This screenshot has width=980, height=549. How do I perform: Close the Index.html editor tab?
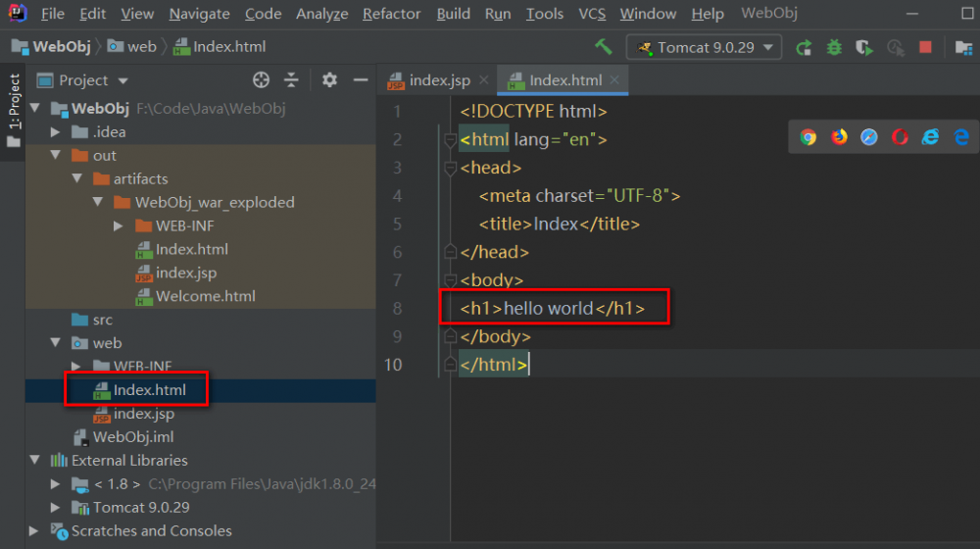(614, 80)
